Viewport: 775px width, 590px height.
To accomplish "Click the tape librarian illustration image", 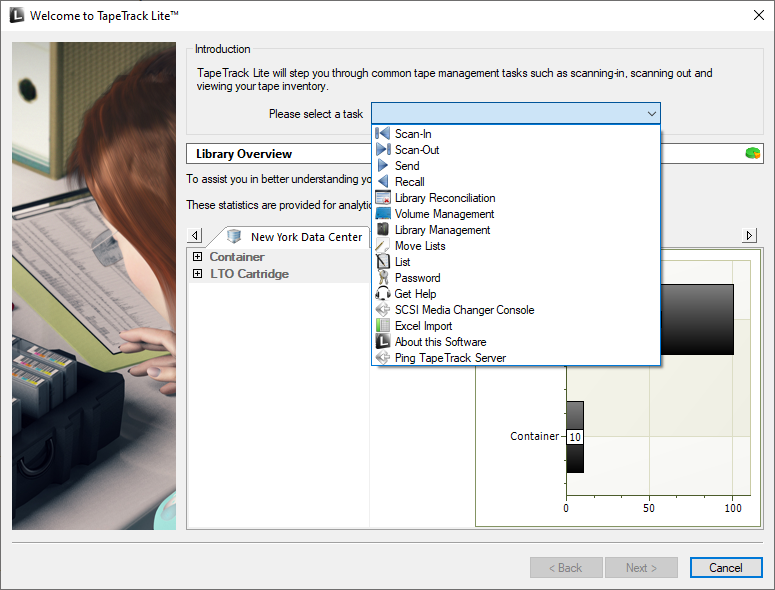I will pos(94,286).
